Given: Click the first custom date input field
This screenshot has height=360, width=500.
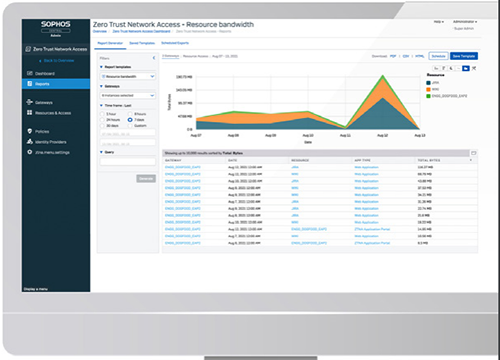Looking at the screenshot, I should [x=128, y=133].
